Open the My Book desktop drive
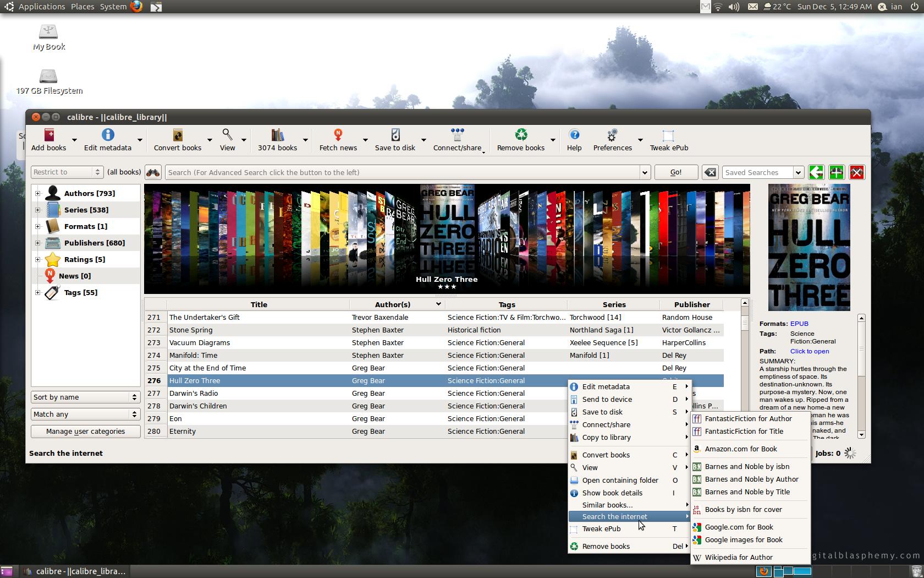 [x=48, y=37]
